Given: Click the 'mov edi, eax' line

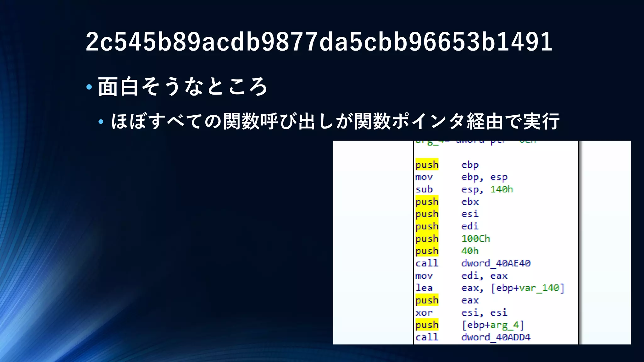Looking at the screenshot, I should (x=461, y=276).
